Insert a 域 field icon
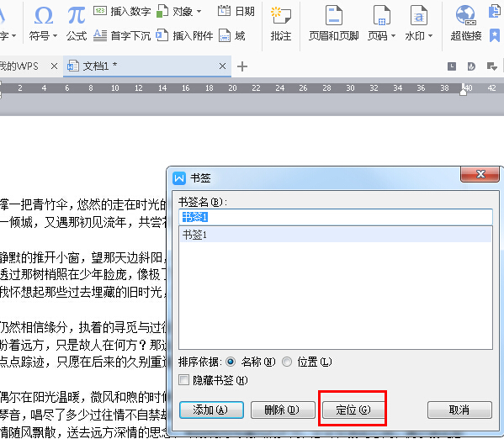Viewport: 504px width, 439px height. 225,35
